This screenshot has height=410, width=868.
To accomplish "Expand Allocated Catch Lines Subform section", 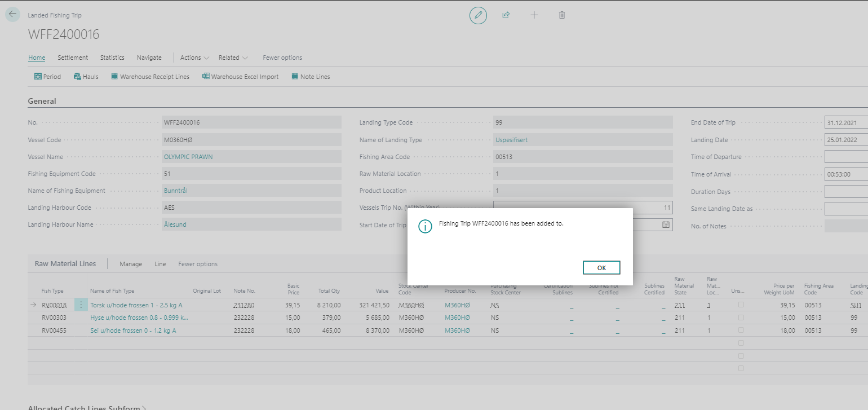I will [87, 407].
